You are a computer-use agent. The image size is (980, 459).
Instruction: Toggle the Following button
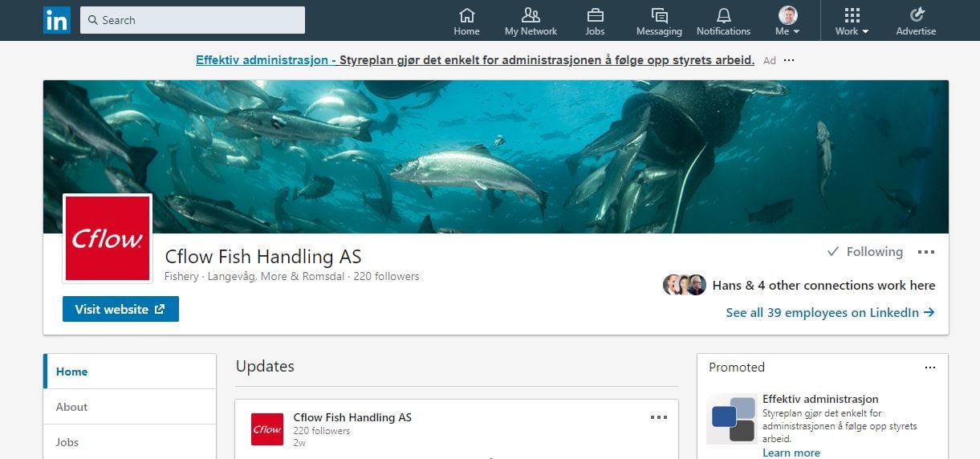pyautogui.click(x=865, y=252)
